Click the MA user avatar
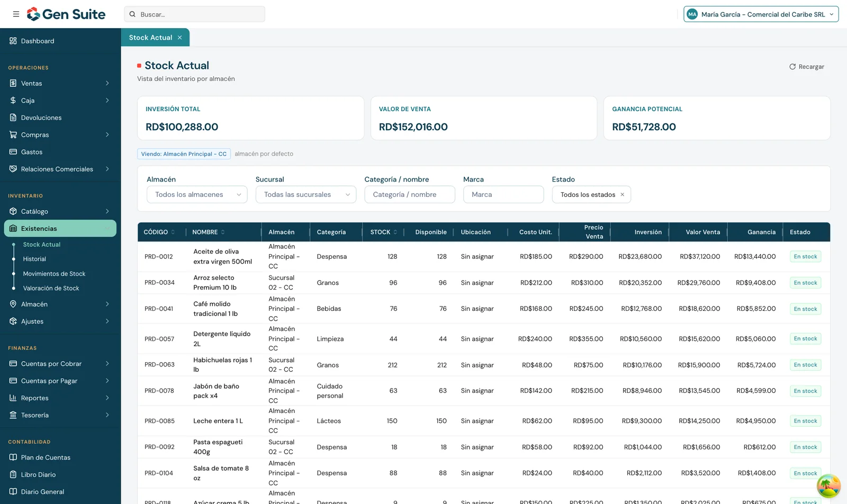The width and height of the screenshot is (847, 504). (692, 14)
